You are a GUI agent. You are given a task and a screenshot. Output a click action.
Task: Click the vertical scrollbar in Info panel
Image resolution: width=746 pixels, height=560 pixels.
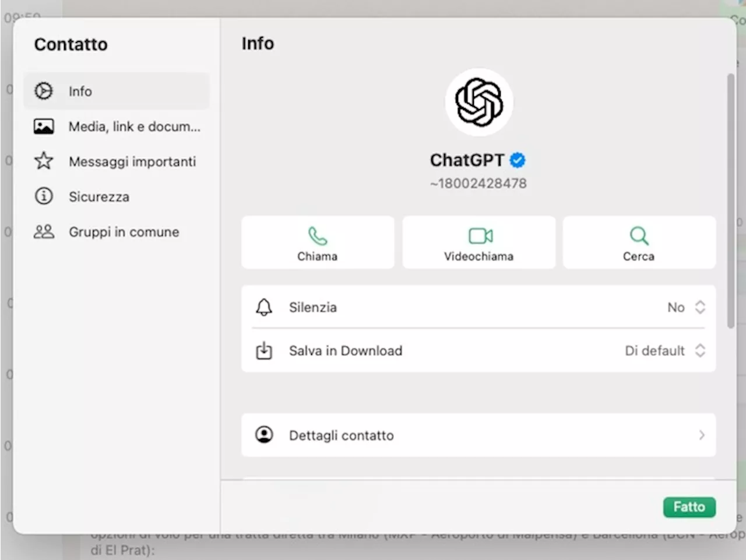coord(731,201)
